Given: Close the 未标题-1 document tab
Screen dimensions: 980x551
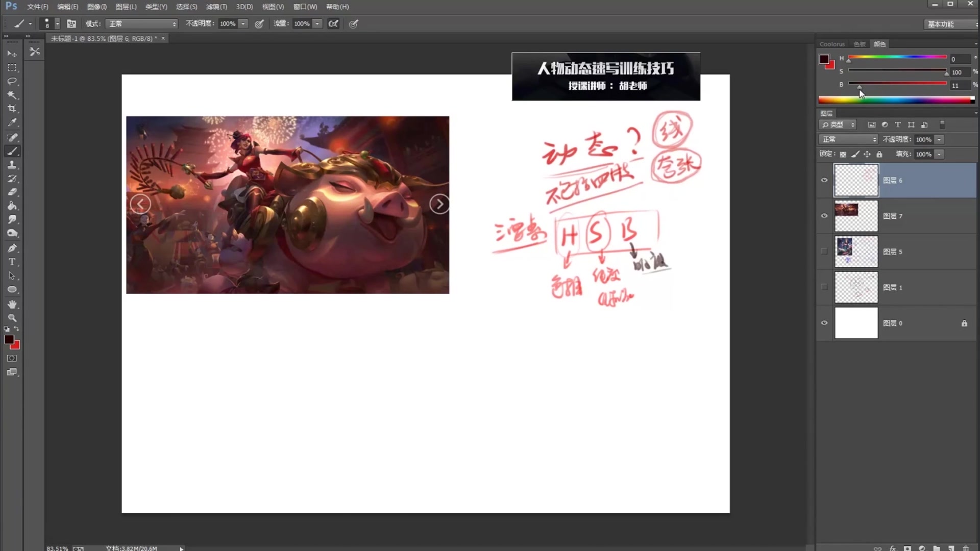Looking at the screenshot, I should point(163,39).
